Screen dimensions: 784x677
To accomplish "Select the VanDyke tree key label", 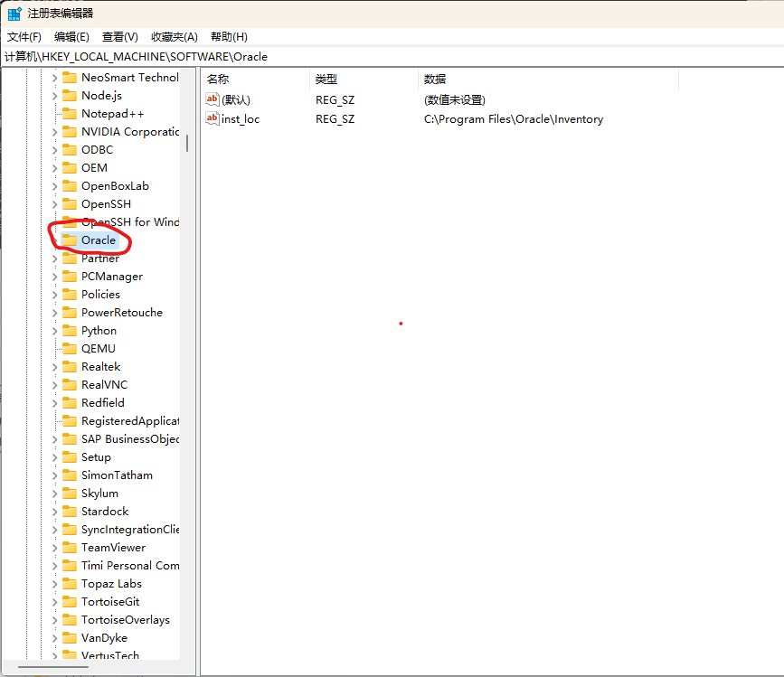I will click(105, 638).
